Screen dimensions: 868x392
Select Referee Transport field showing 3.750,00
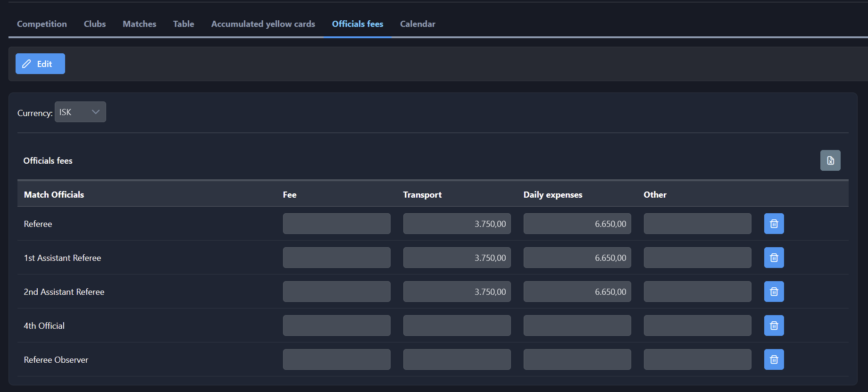pos(457,224)
